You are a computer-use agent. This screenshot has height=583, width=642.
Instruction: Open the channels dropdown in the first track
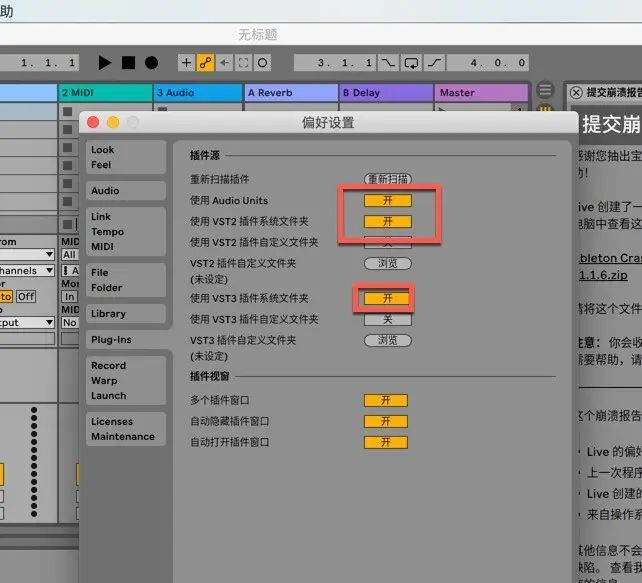(27, 271)
